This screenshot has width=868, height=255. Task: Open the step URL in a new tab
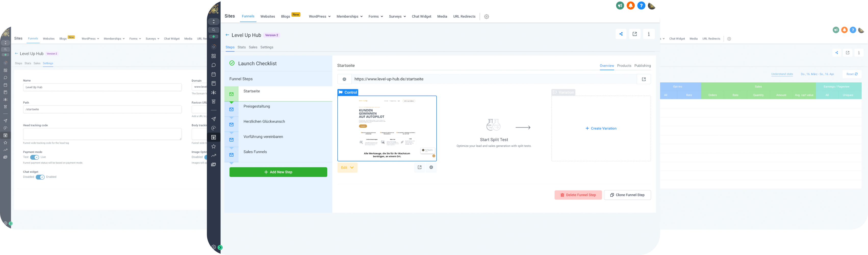(x=644, y=79)
